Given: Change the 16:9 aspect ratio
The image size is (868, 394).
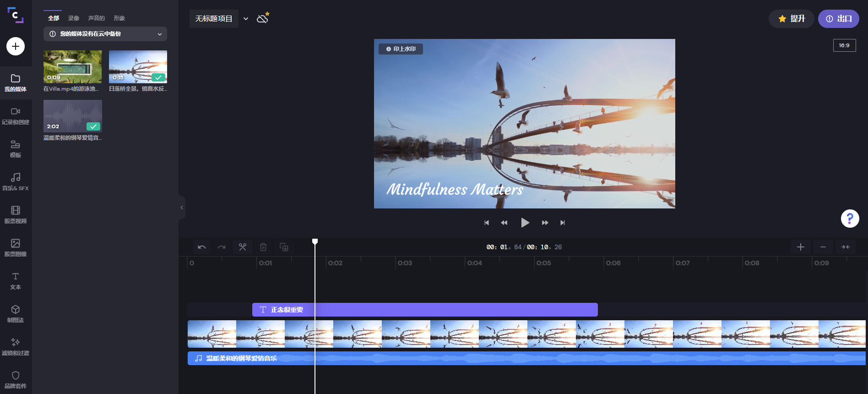Looking at the screenshot, I should (844, 45).
